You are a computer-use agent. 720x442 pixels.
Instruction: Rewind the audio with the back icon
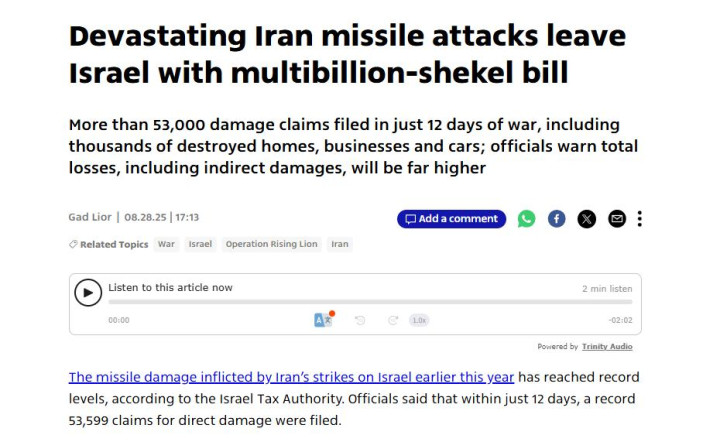click(x=360, y=320)
